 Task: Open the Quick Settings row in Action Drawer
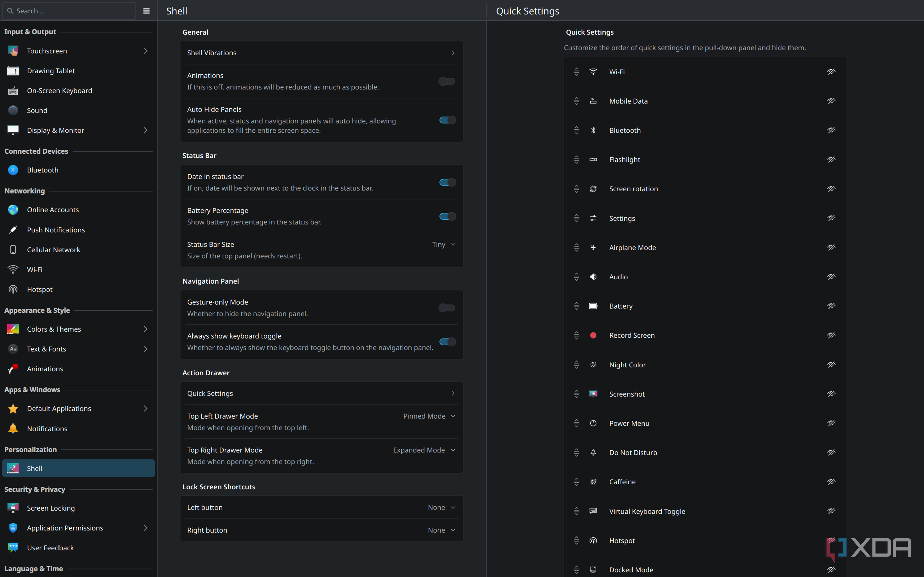(321, 393)
